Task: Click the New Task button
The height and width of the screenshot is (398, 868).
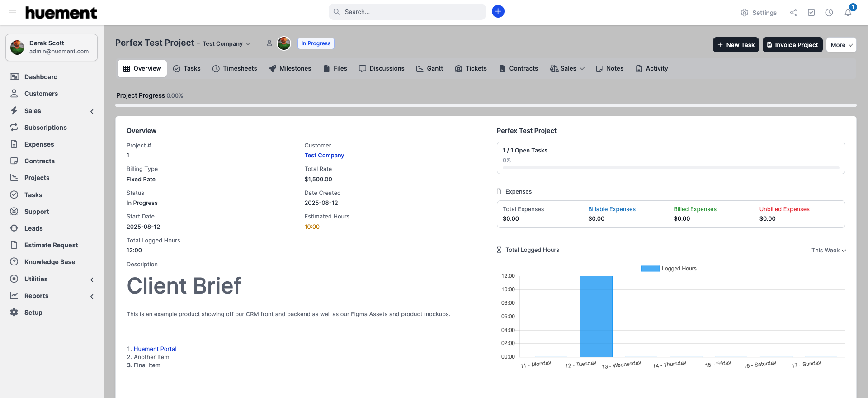Action: 736,45
